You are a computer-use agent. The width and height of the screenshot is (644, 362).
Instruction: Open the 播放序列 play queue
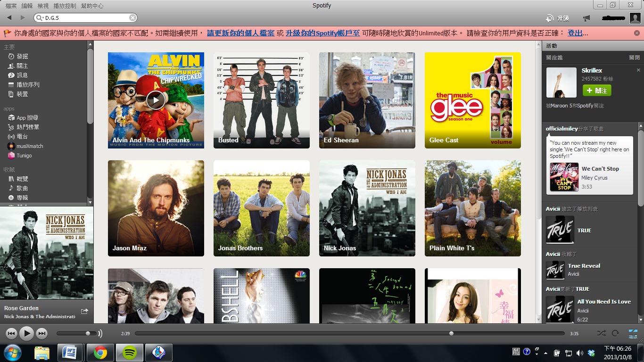[24, 84]
